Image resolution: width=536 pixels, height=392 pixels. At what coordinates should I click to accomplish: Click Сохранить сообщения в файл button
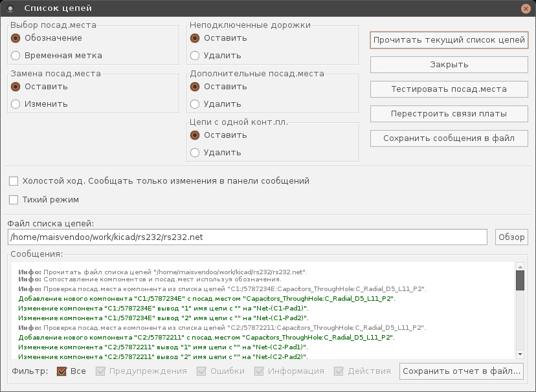(449, 138)
